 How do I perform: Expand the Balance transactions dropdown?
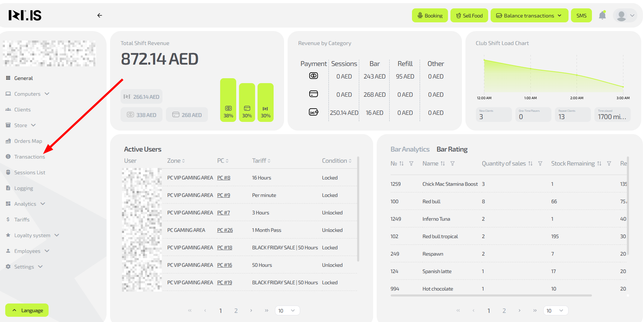coord(529,16)
